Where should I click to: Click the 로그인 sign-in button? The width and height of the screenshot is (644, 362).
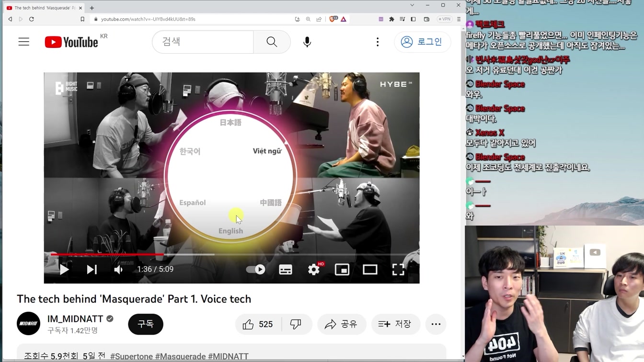click(422, 42)
